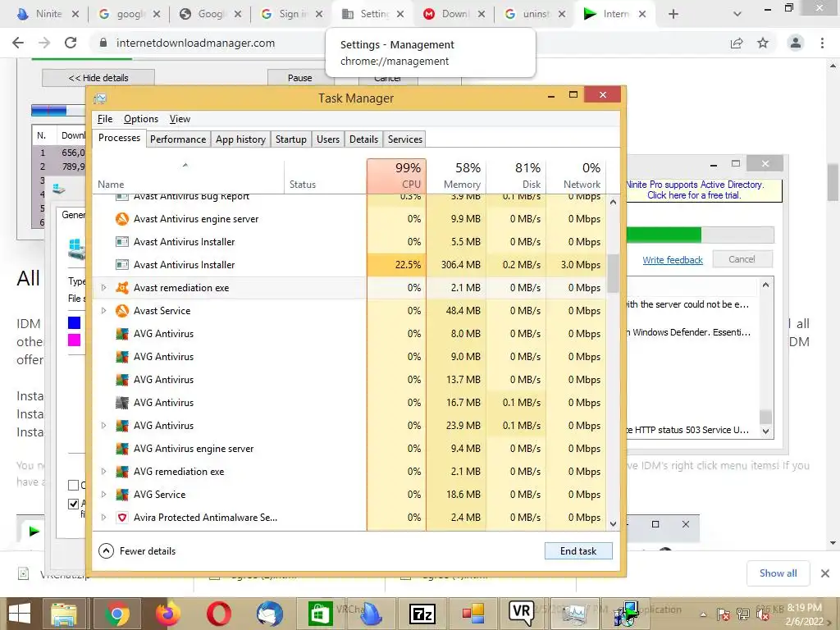Click Show all in the downloads bar
840x630 pixels.
click(x=778, y=573)
